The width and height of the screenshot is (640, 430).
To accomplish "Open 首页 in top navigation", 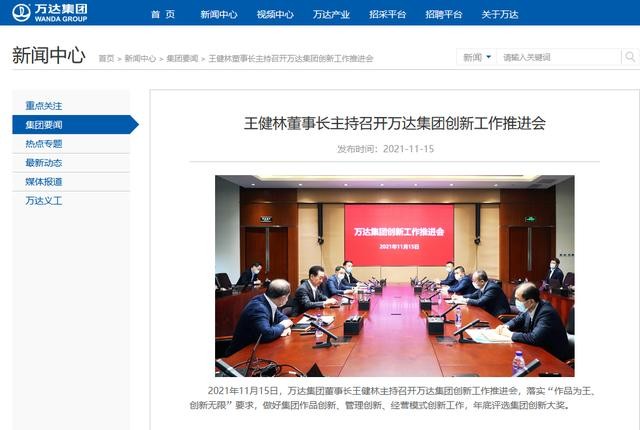I will pyautogui.click(x=163, y=14).
